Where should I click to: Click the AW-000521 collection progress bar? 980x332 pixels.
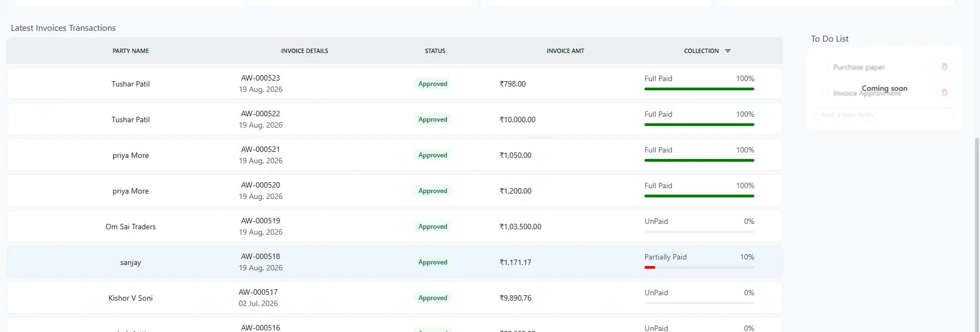tap(699, 160)
